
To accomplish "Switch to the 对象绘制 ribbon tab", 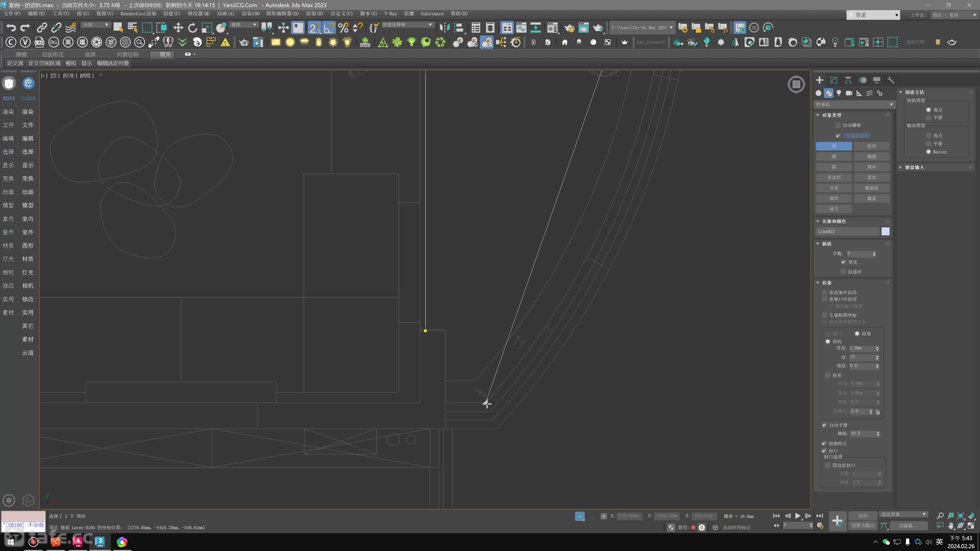I will point(127,54).
